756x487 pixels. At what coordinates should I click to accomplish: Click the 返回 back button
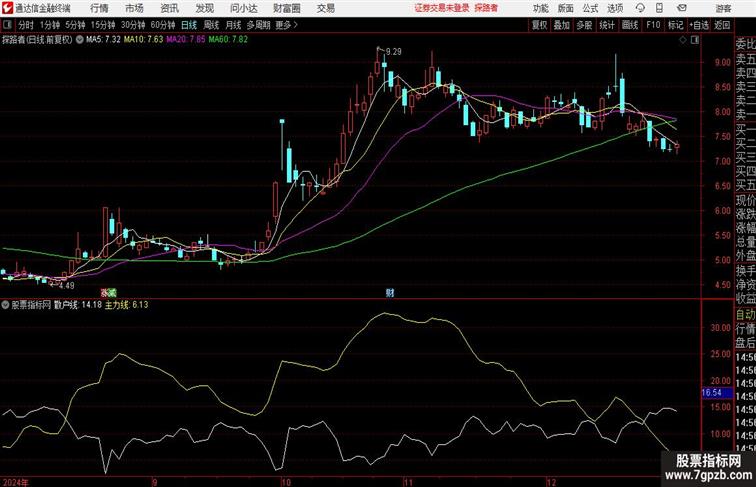pyautogui.click(x=722, y=25)
